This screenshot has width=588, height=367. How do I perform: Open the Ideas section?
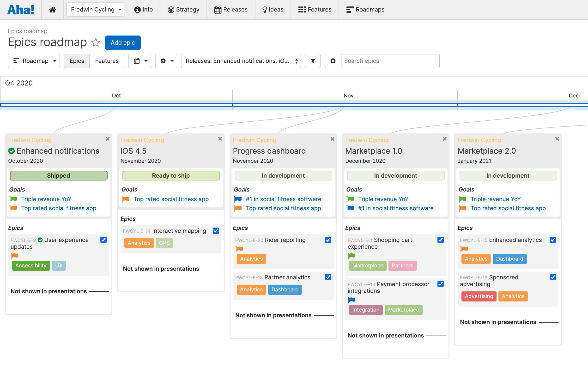[x=273, y=9]
